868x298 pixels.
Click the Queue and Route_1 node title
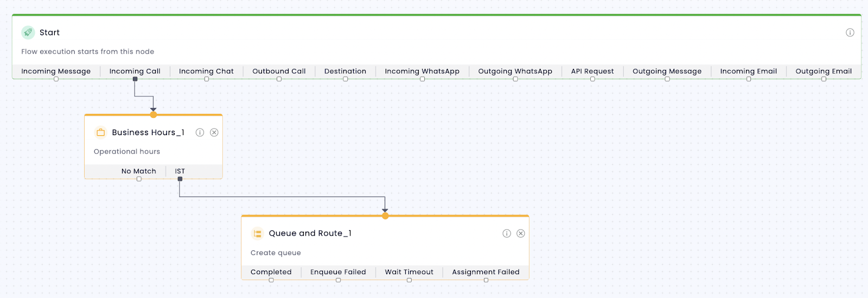coord(310,233)
